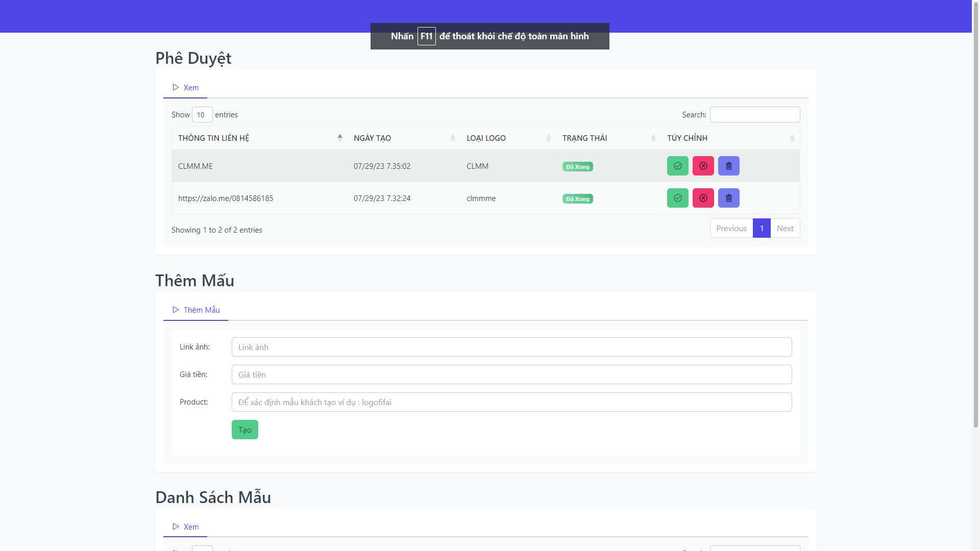Screen dimensions: 980x551
Task: Delete the zalo.me row using trash icon
Action: [728, 198]
